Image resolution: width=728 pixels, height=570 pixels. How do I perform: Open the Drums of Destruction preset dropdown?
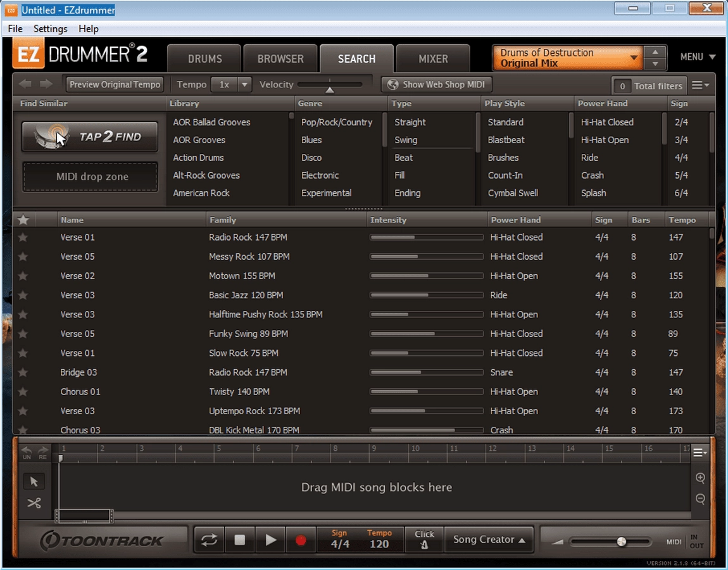[567, 58]
